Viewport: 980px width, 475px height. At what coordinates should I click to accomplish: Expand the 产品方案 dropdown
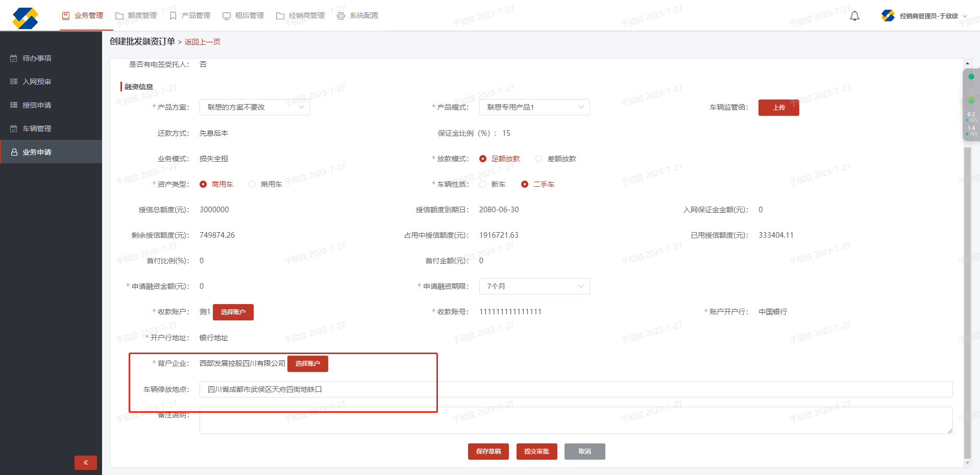254,107
